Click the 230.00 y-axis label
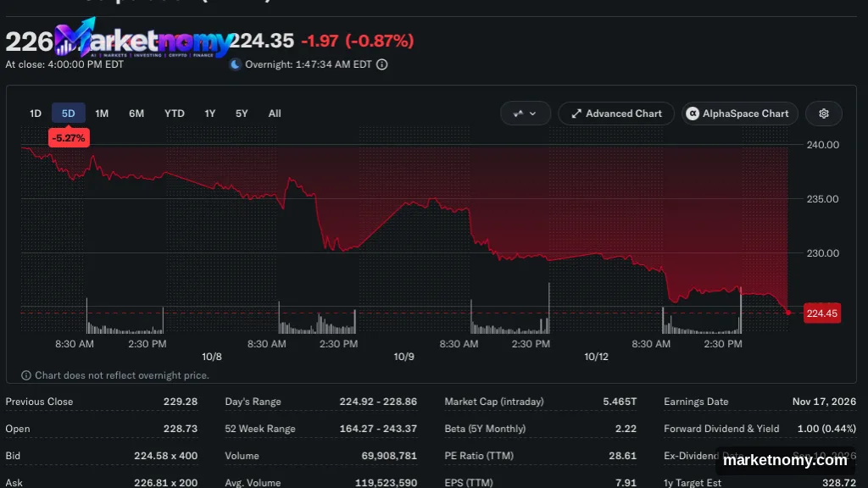868x488 pixels. (822, 253)
